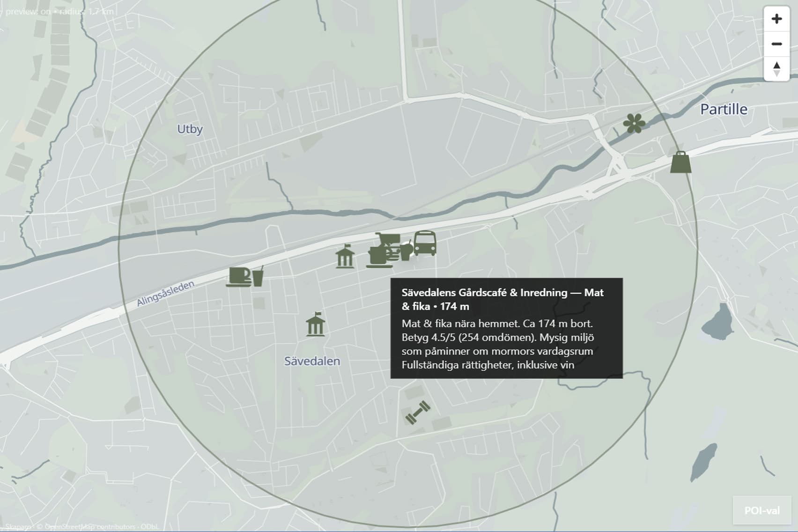Screen dimensions: 798x532
Task: Click the school marker above Sävedalen label
Action: click(315, 325)
